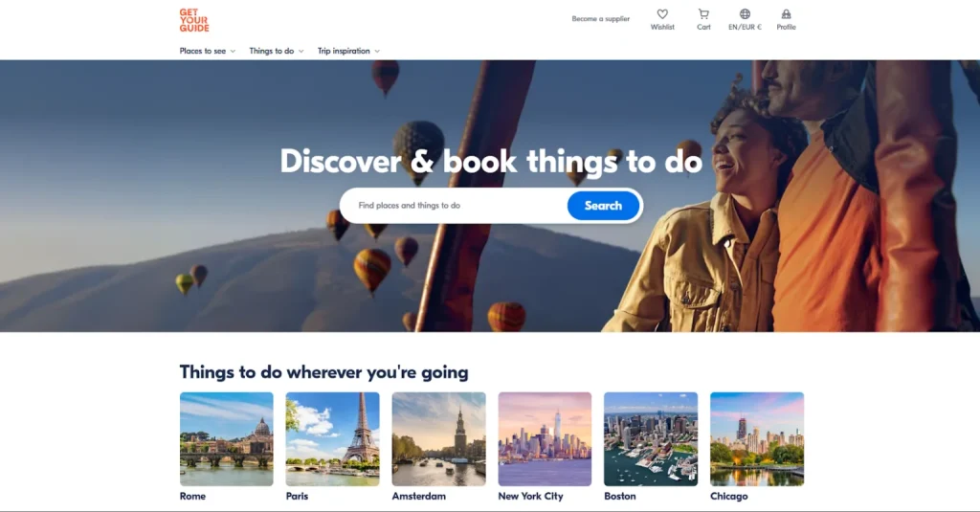The image size is (980, 512).
Task: Open the Trip inspiration menu
Action: pyautogui.click(x=344, y=51)
